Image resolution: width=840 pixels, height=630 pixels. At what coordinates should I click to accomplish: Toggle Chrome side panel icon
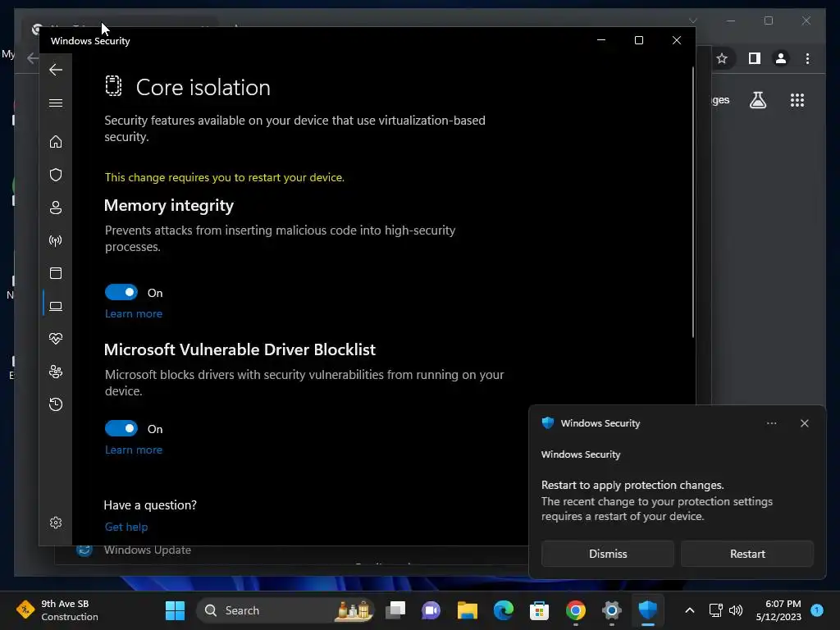755,58
